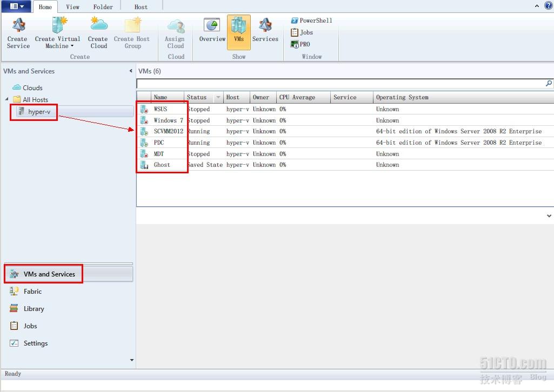The width and height of the screenshot is (554, 392).
Task: Open navigation pane options arrow
Action: [x=132, y=360]
